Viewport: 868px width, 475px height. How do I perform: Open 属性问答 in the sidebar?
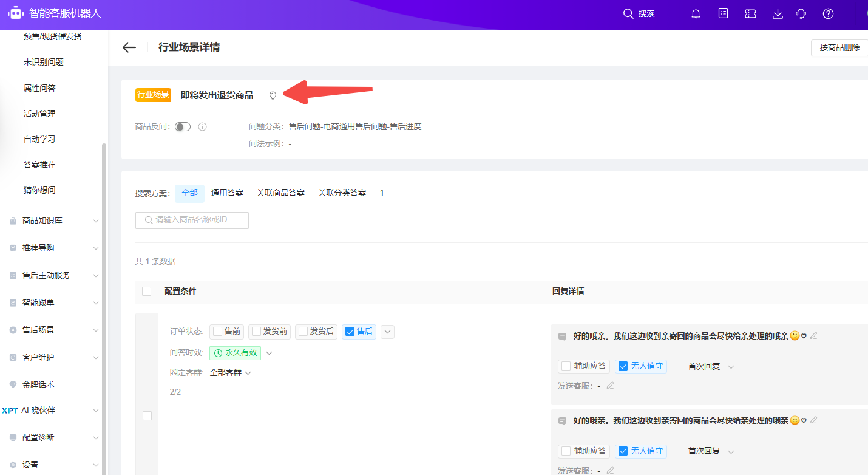point(39,88)
